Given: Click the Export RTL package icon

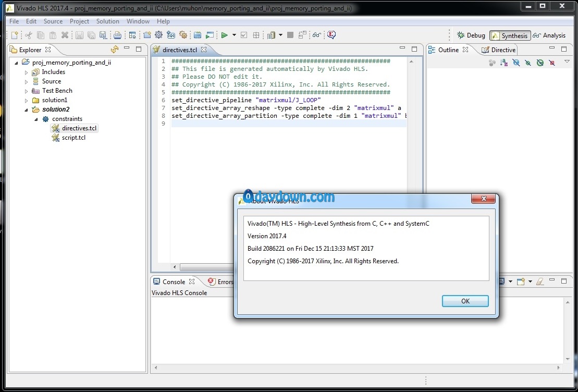Looking at the screenshot, I should pos(256,35).
